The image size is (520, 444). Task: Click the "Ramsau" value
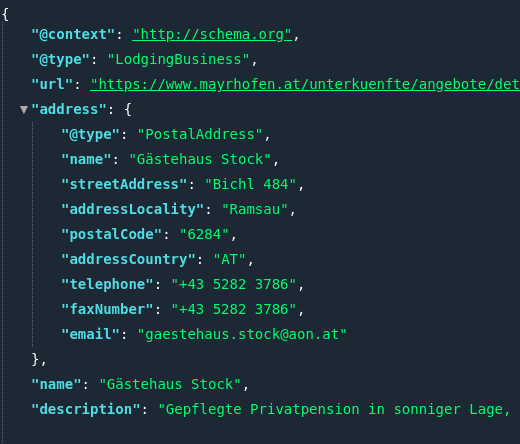click(x=255, y=210)
